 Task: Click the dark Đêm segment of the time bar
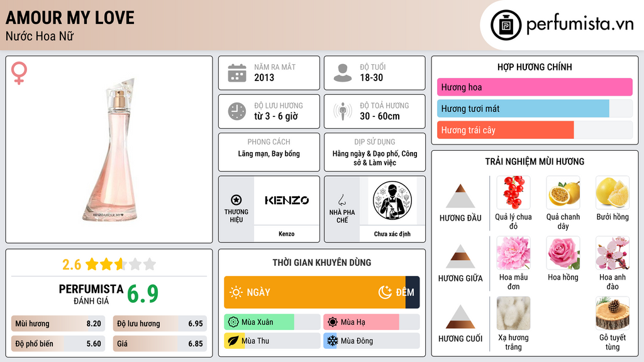coord(413,292)
